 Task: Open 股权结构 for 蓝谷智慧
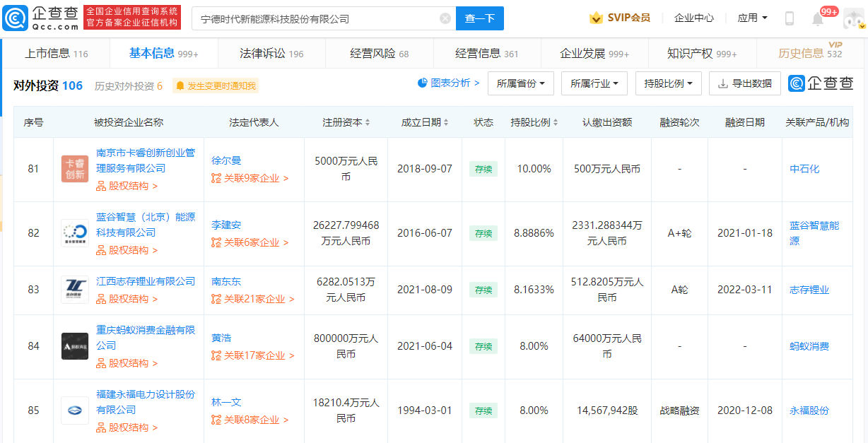click(127, 250)
